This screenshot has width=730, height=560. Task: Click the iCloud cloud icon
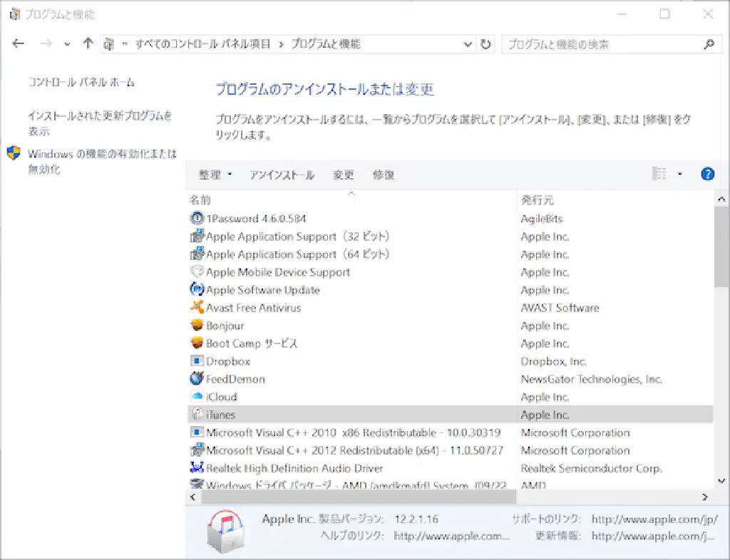(197, 397)
